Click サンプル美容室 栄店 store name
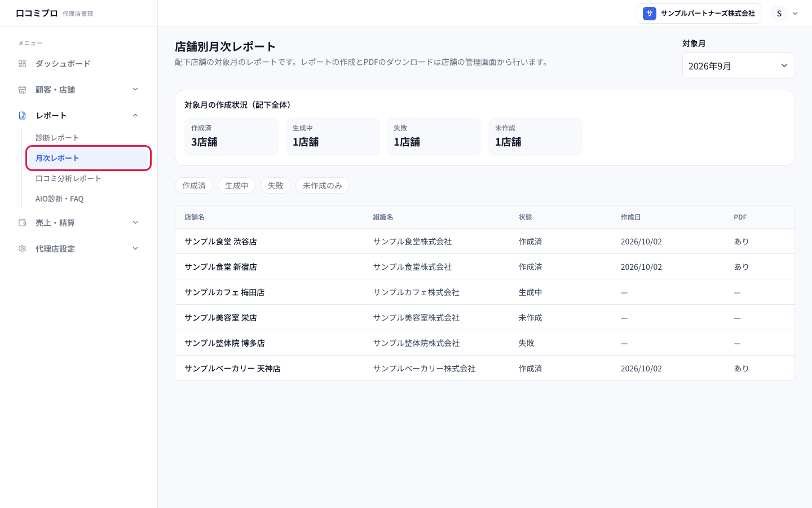The height and width of the screenshot is (508, 812). click(x=220, y=318)
